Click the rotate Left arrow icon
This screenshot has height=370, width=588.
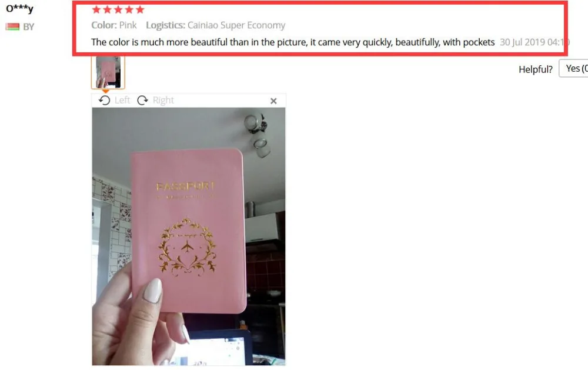(x=104, y=100)
